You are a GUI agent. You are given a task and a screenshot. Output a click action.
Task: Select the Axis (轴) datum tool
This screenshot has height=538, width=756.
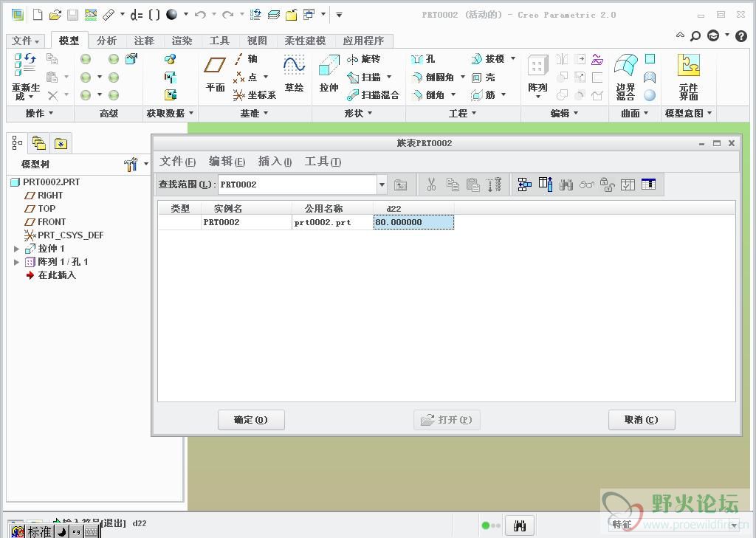click(x=246, y=59)
